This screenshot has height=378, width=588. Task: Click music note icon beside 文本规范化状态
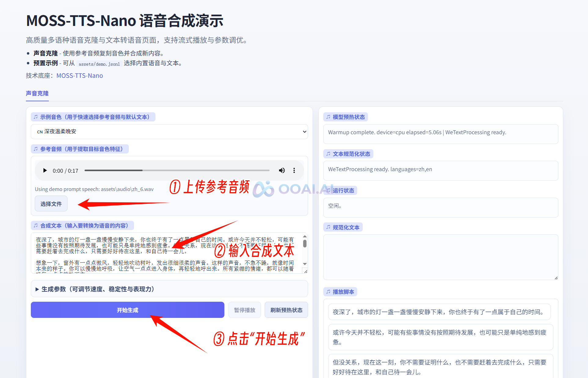(x=328, y=154)
